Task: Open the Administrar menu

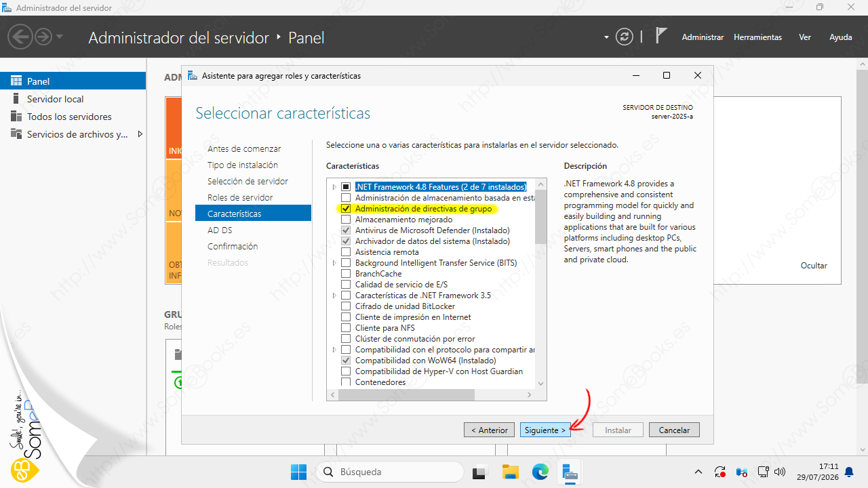Action: (703, 37)
